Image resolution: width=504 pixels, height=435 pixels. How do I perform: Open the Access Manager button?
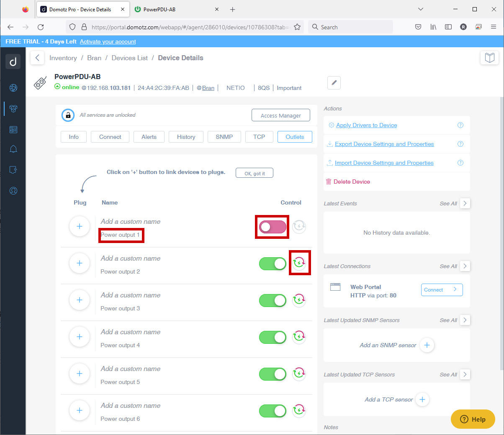point(281,115)
